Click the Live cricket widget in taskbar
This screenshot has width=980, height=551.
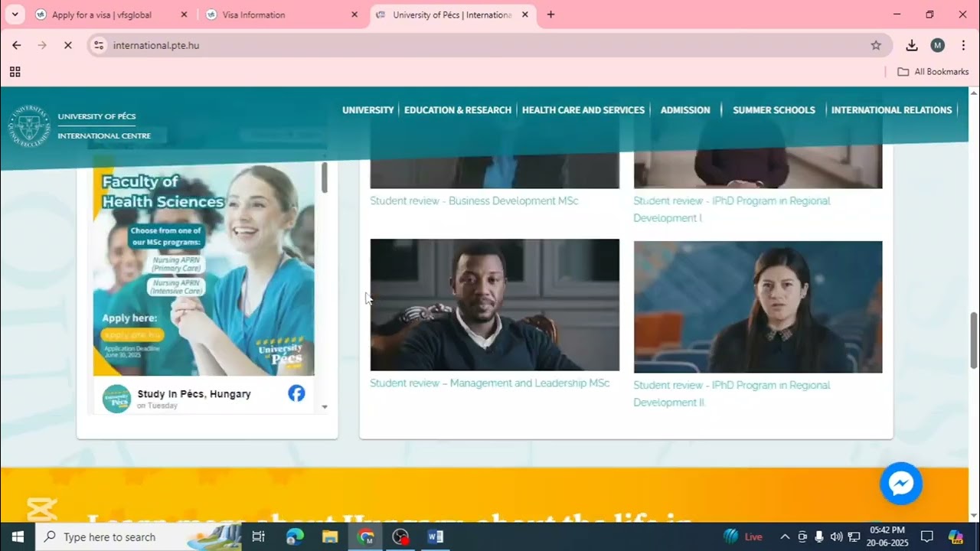coord(743,536)
